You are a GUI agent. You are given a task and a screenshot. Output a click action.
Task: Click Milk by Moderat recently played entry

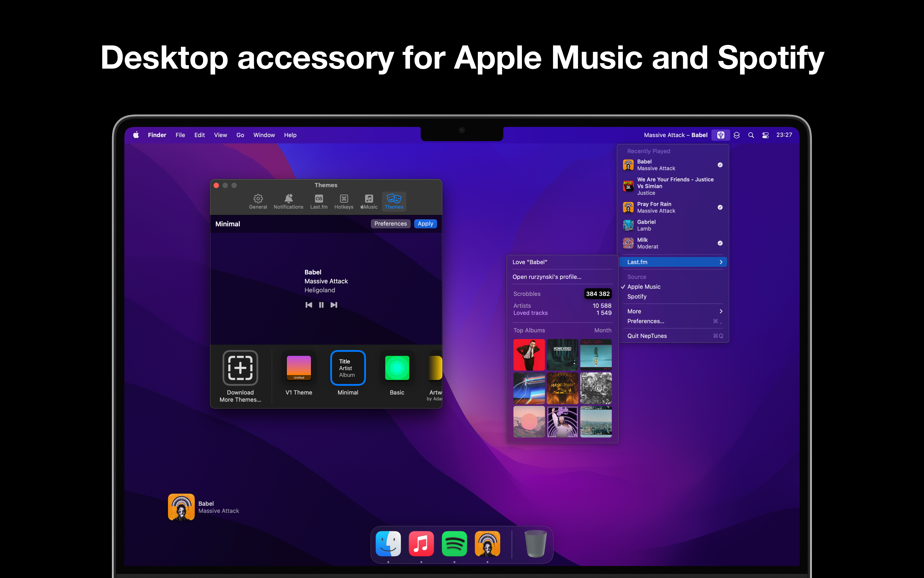click(673, 243)
